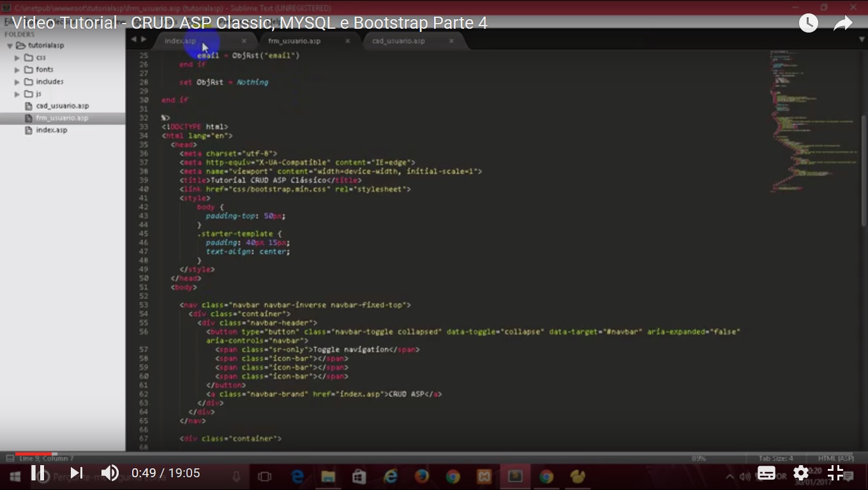This screenshot has width=868, height=490.
Task: Mute the video volume
Action: (x=110, y=473)
